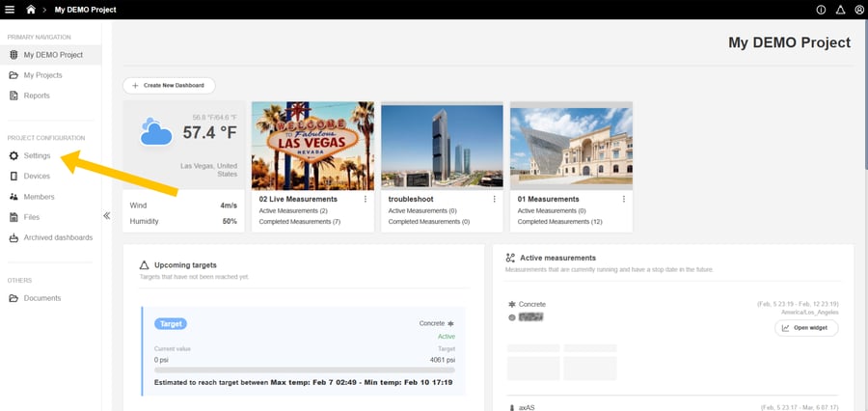The width and height of the screenshot is (868, 411).
Task: Open Archived dashboards in sidebar
Action: [58, 237]
